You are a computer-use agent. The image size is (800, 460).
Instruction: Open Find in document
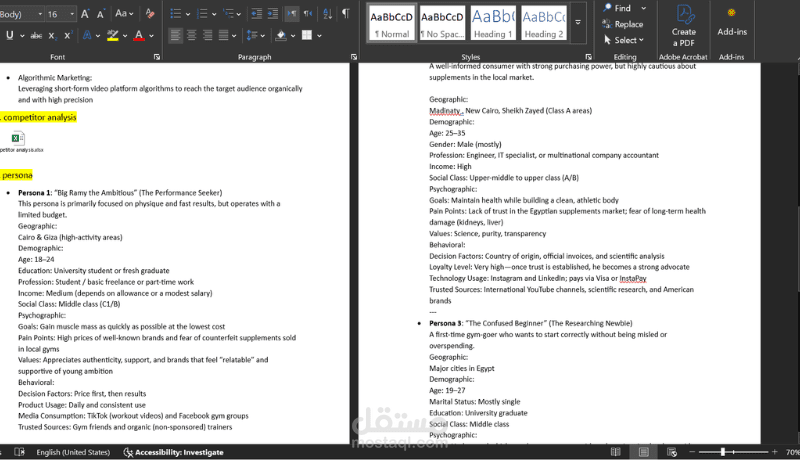pos(617,8)
